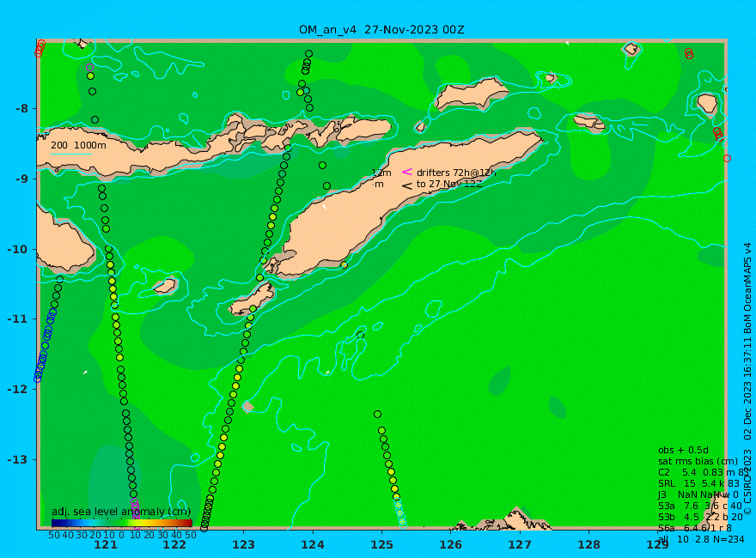The width and height of the screenshot is (756, 558).
Task: Click the 'adj. sea level anomaly (cm)' label
Action: [x=121, y=512]
